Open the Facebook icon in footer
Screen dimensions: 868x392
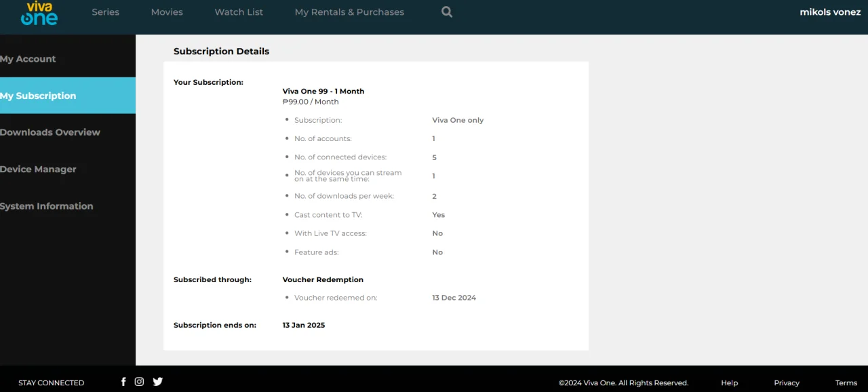click(x=123, y=382)
